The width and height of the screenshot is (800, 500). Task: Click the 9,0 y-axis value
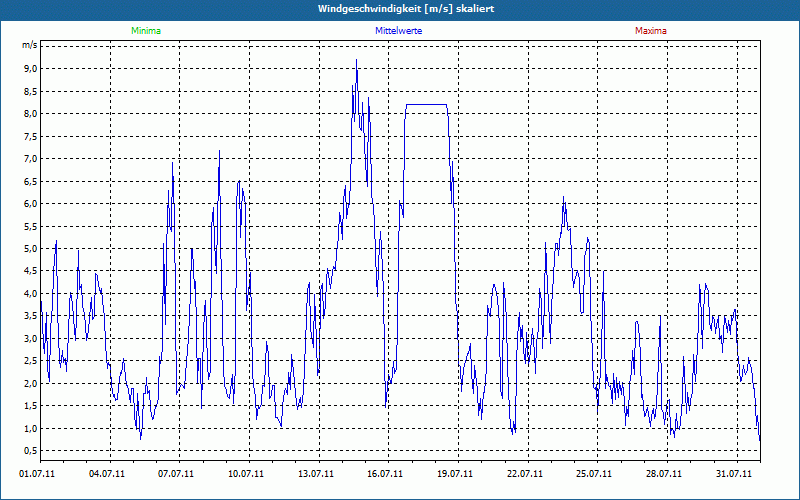pyautogui.click(x=31, y=69)
